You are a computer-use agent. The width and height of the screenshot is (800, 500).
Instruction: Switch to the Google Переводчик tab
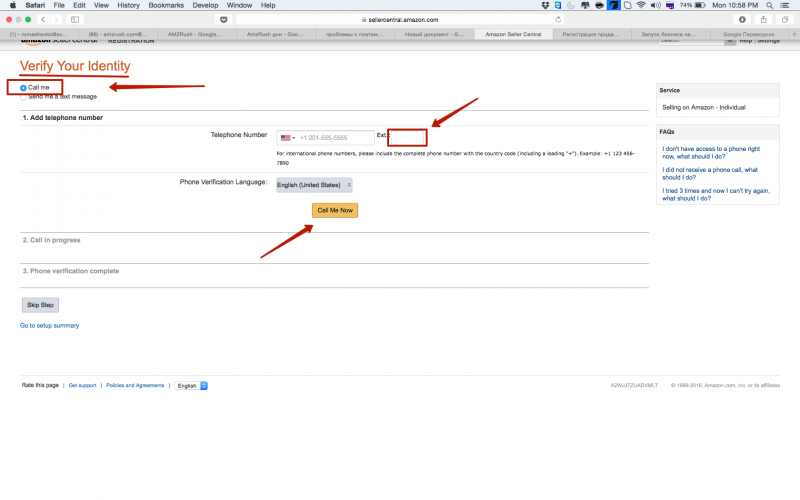(x=748, y=34)
